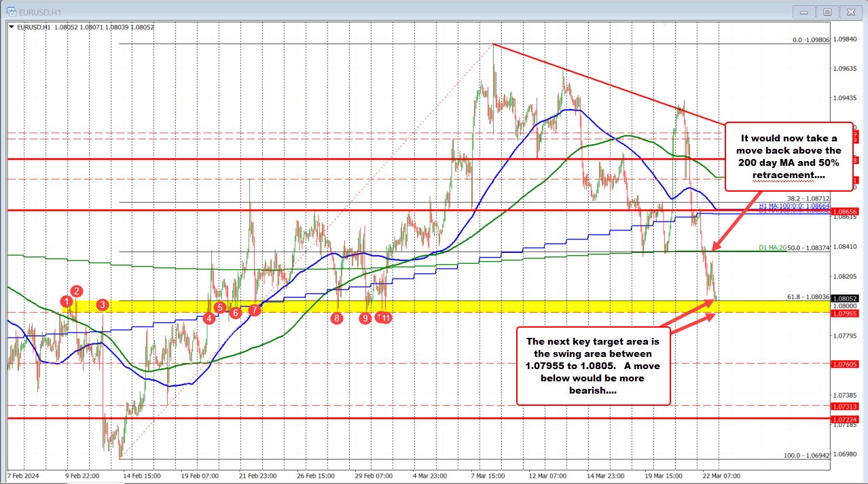Click the chart icon in the title bar
The width and height of the screenshot is (868, 484).
coord(12,11)
